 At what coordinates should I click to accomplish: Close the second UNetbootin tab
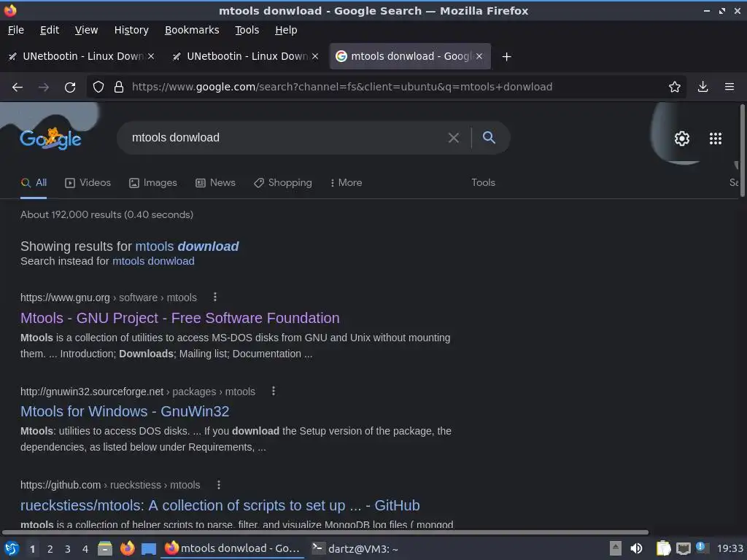coord(315,56)
